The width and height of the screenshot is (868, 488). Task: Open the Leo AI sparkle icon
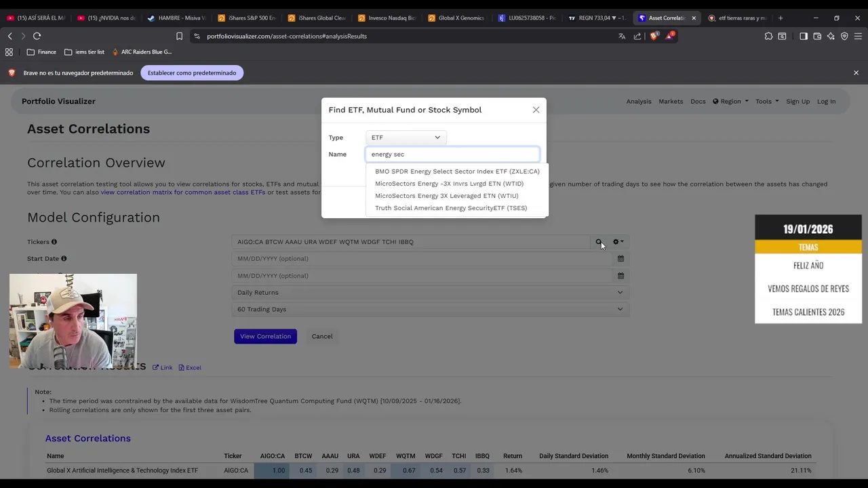click(x=831, y=36)
